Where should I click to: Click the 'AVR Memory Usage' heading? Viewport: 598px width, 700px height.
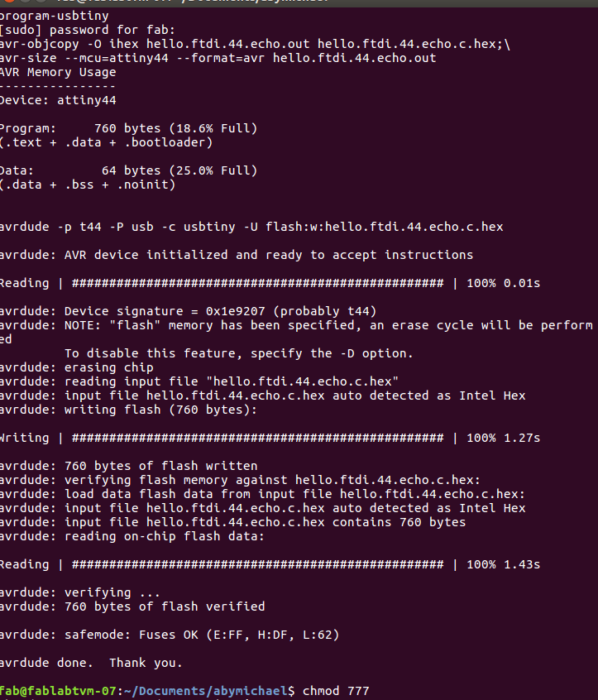(58, 72)
